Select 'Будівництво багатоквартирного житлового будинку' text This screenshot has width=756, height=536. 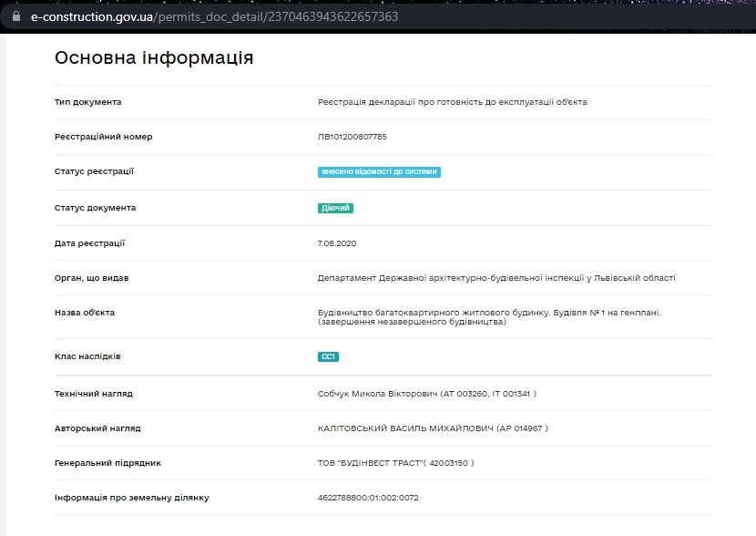[434, 313]
